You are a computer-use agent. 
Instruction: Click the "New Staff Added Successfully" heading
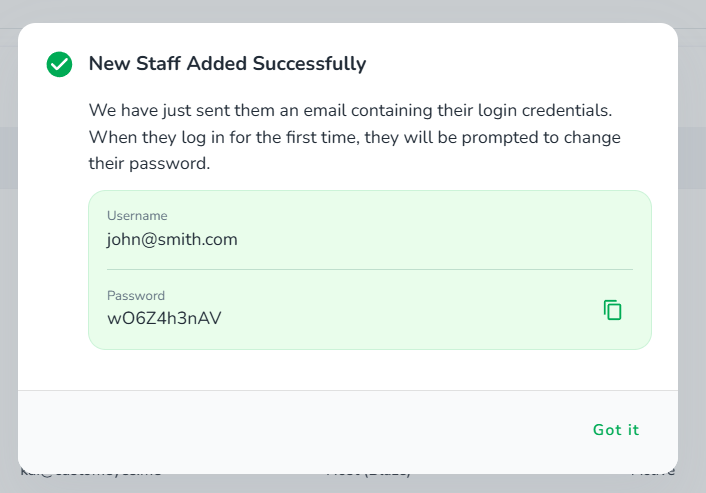click(227, 64)
